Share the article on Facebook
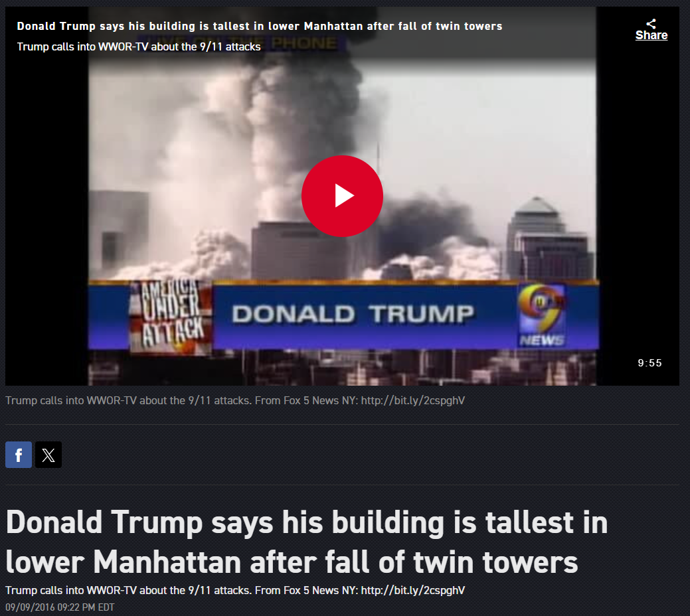Viewport: 690px width, 616px height. [19, 455]
